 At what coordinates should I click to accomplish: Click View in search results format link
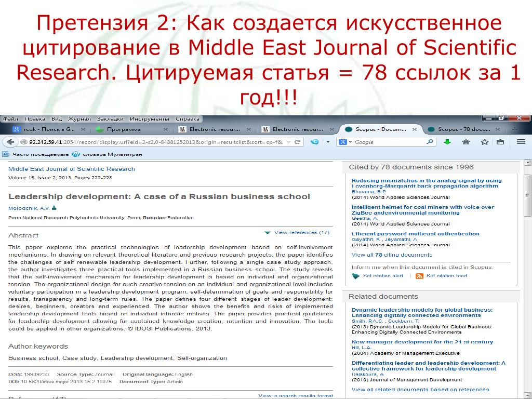(x=296, y=395)
